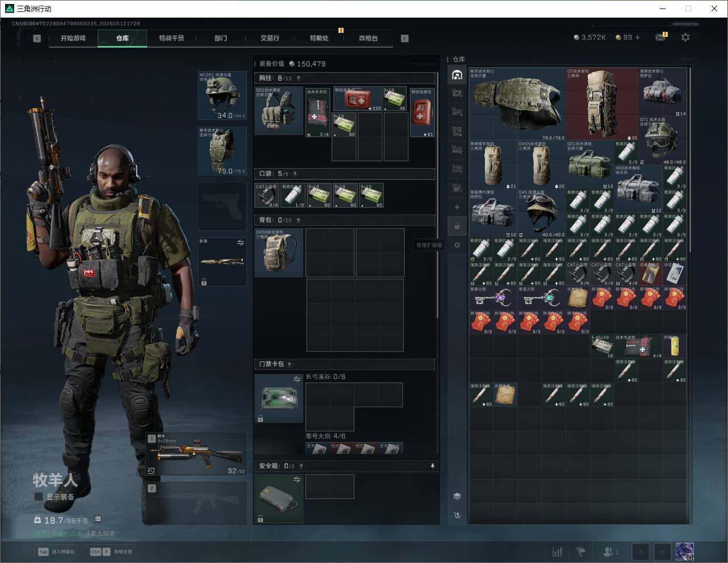Open the mail inbox icon
Image resolution: width=728 pixels, height=563 pixels.
[660, 37]
